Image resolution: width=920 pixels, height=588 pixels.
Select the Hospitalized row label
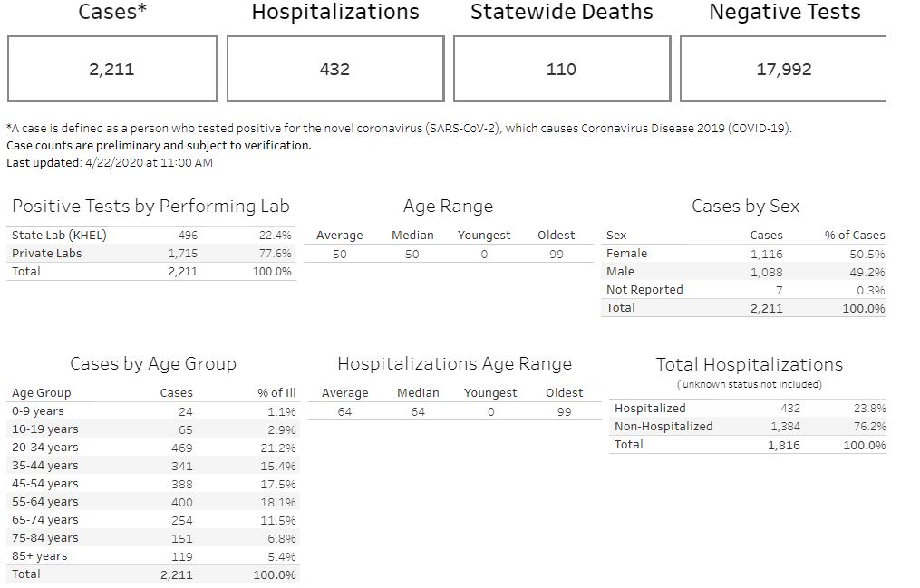coord(650,408)
